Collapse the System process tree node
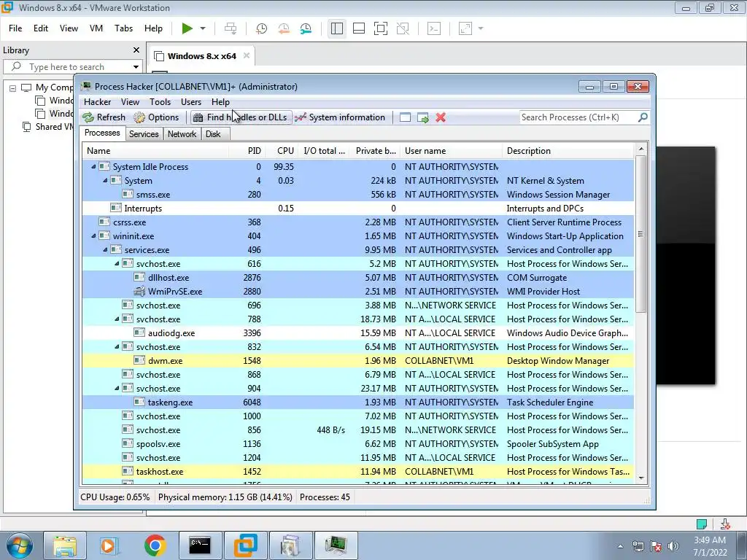Image resolution: width=747 pixels, height=560 pixels. pos(105,181)
